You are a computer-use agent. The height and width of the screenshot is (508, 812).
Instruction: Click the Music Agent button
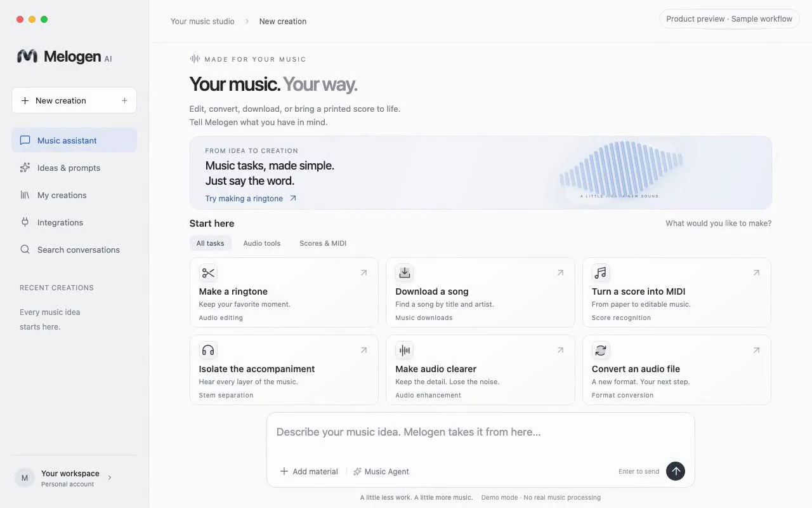(381, 472)
